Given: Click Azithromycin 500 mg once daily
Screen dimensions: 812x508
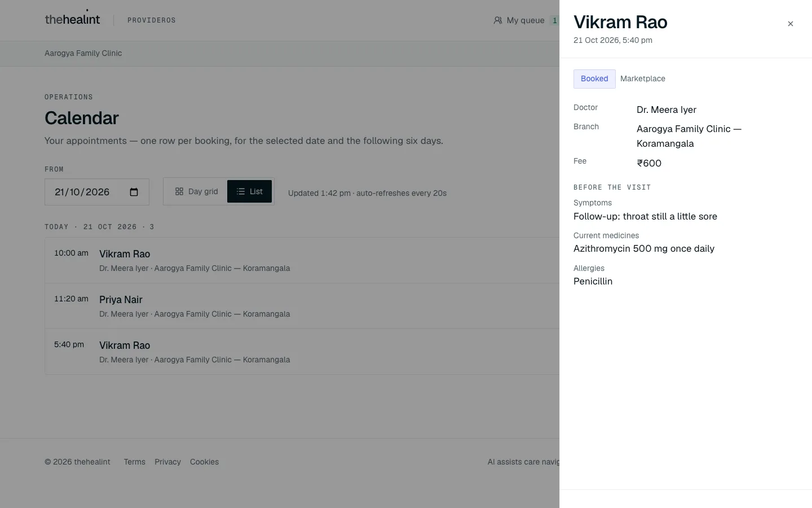Looking at the screenshot, I should coord(644,248).
